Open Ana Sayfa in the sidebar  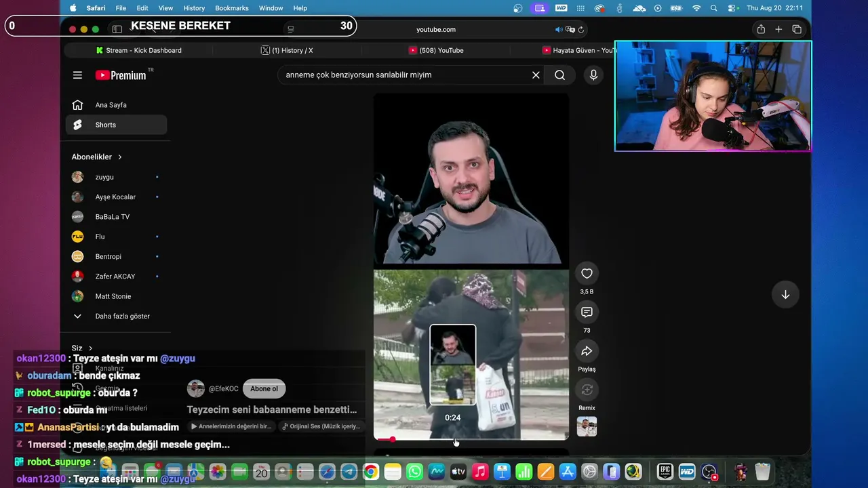tap(116, 105)
